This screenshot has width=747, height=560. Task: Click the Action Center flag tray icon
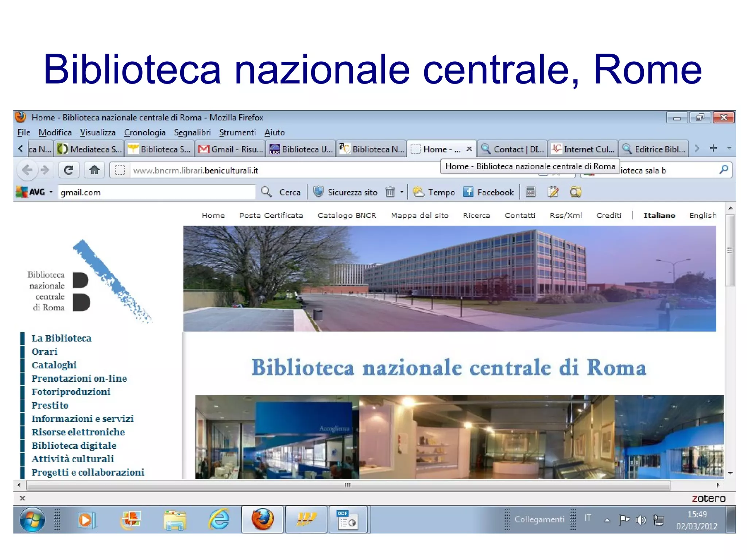[x=624, y=520]
